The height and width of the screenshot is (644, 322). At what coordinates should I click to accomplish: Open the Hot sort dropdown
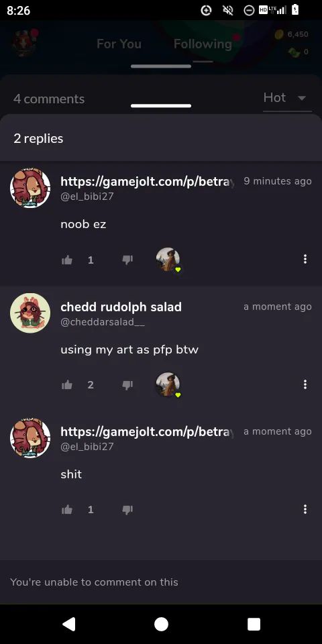click(x=287, y=98)
